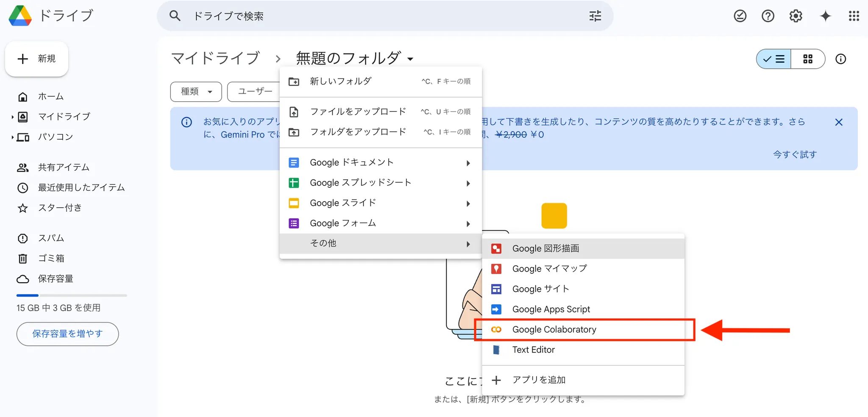868x417 pixels.
Task: Click the Google フォーム purple icon
Action: pyautogui.click(x=294, y=223)
